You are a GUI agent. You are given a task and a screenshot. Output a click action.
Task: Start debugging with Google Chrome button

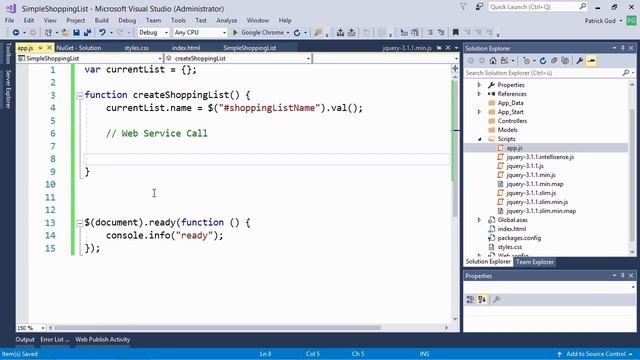pyautogui.click(x=258, y=32)
